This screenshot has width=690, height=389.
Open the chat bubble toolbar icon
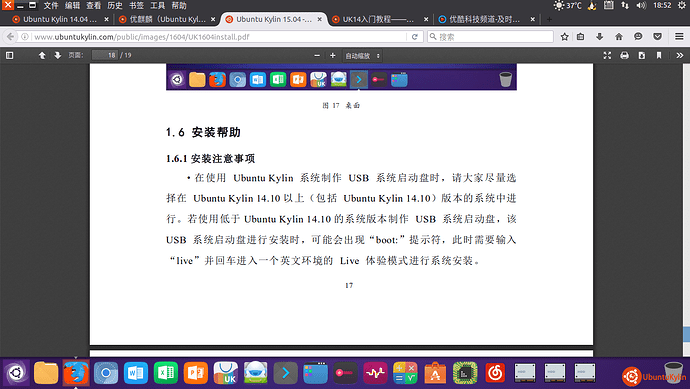638,37
